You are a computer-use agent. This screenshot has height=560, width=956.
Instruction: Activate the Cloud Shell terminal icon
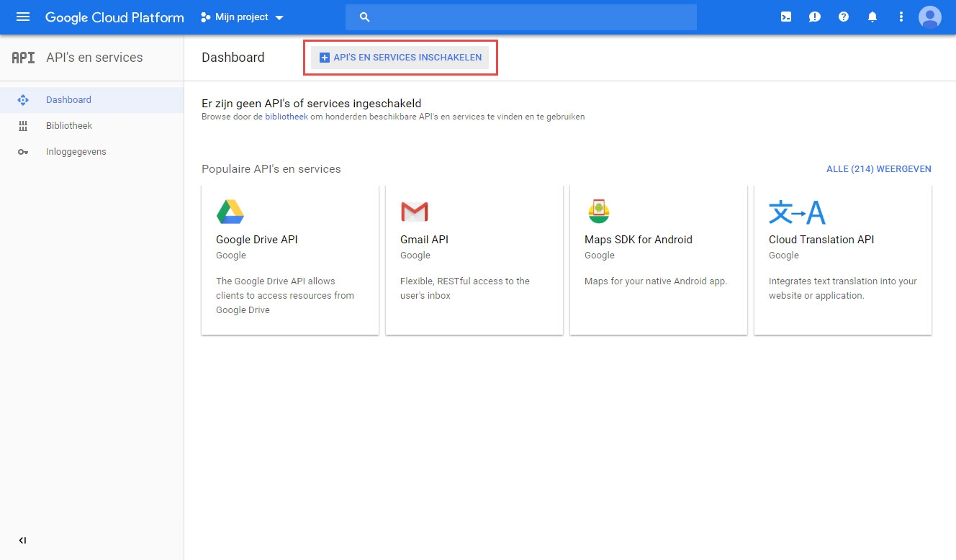pyautogui.click(x=785, y=17)
